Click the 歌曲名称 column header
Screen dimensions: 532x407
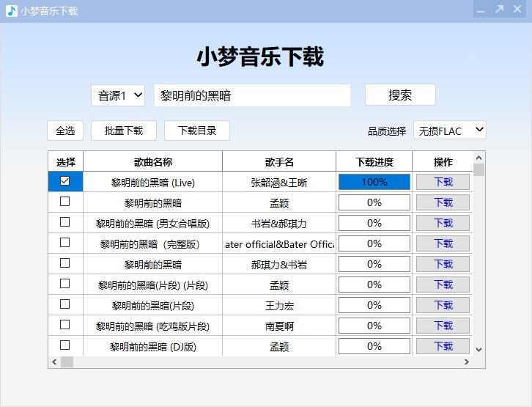click(152, 161)
